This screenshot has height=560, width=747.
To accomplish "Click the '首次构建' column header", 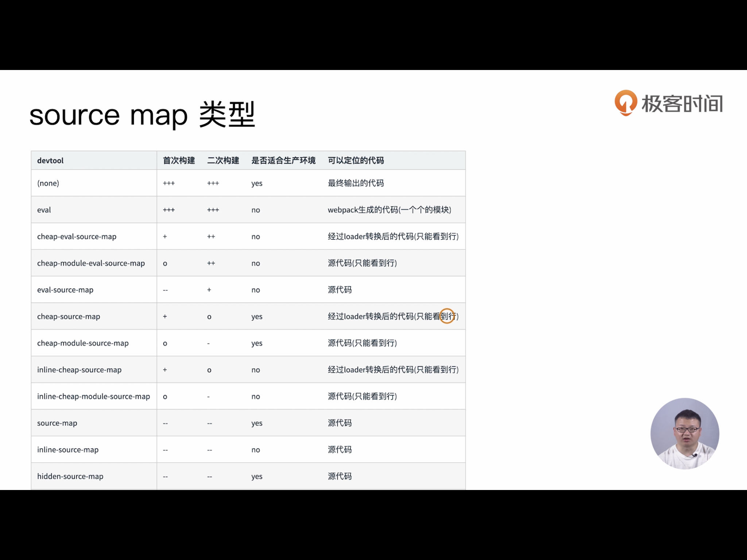I will coord(179,160).
